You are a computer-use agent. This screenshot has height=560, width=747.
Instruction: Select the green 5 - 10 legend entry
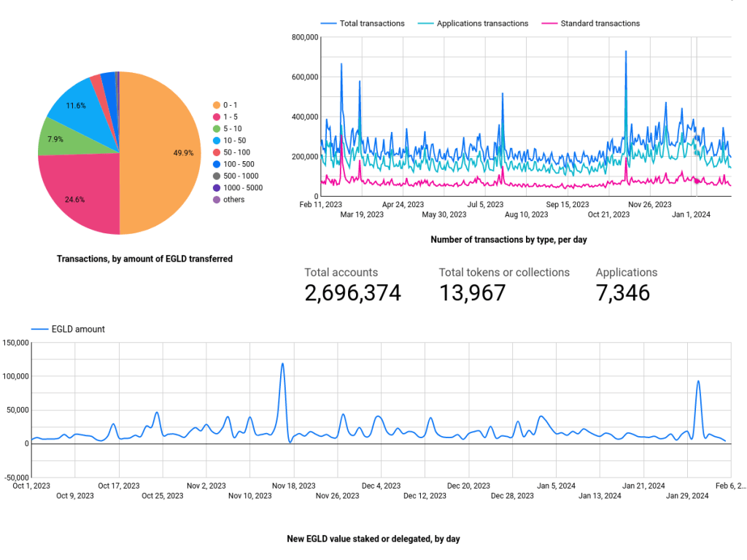coord(233,128)
